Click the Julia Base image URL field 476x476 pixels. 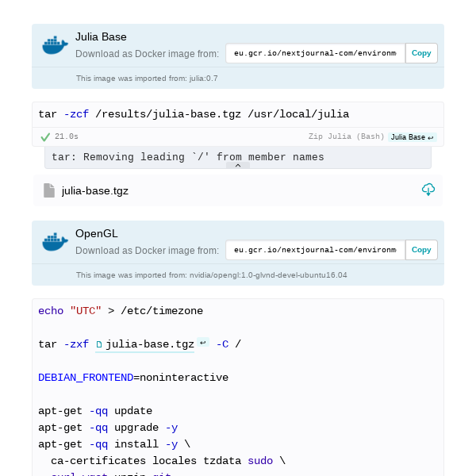point(316,53)
